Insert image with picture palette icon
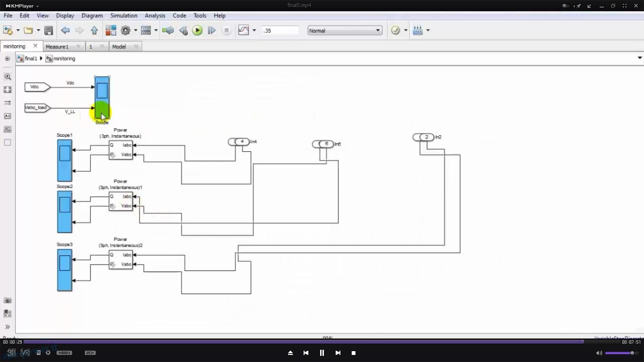The height and width of the screenshot is (362, 644). (8, 129)
